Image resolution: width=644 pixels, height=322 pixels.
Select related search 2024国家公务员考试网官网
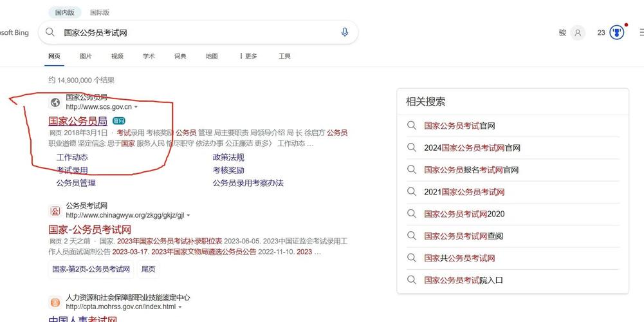pyautogui.click(x=472, y=147)
